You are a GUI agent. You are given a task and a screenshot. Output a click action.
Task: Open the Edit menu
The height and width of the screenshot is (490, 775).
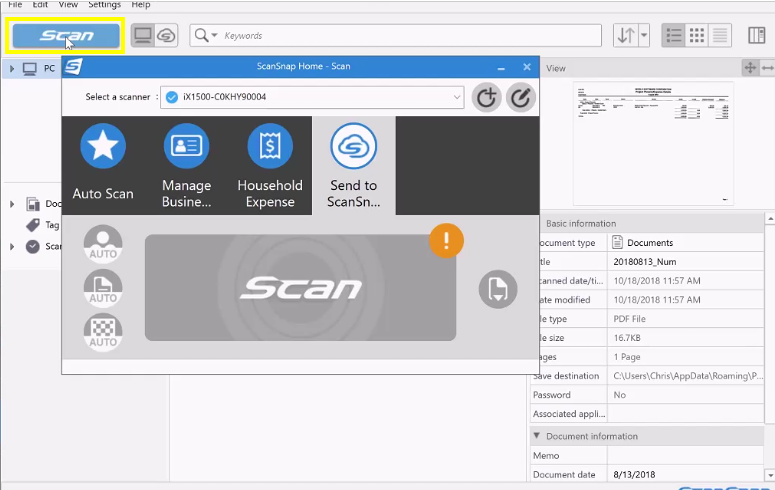click(x=40, y=4)
